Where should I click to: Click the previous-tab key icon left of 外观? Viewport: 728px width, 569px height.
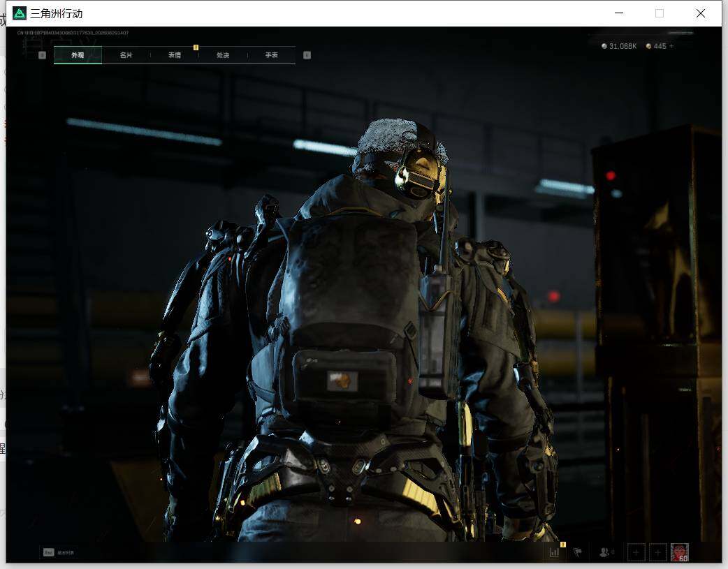pyautogui.click(x=42, y=55)
